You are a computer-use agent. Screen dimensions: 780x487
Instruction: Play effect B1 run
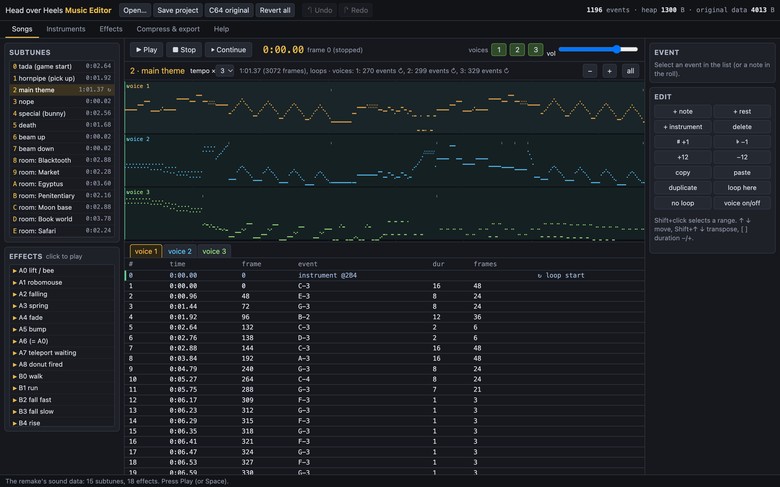62,388
